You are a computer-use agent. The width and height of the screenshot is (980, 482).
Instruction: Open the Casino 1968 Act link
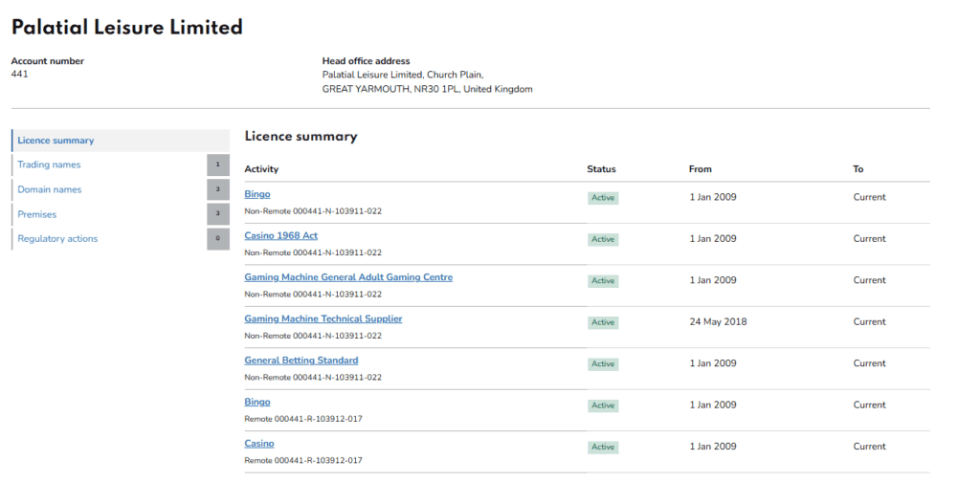point(280,235)
